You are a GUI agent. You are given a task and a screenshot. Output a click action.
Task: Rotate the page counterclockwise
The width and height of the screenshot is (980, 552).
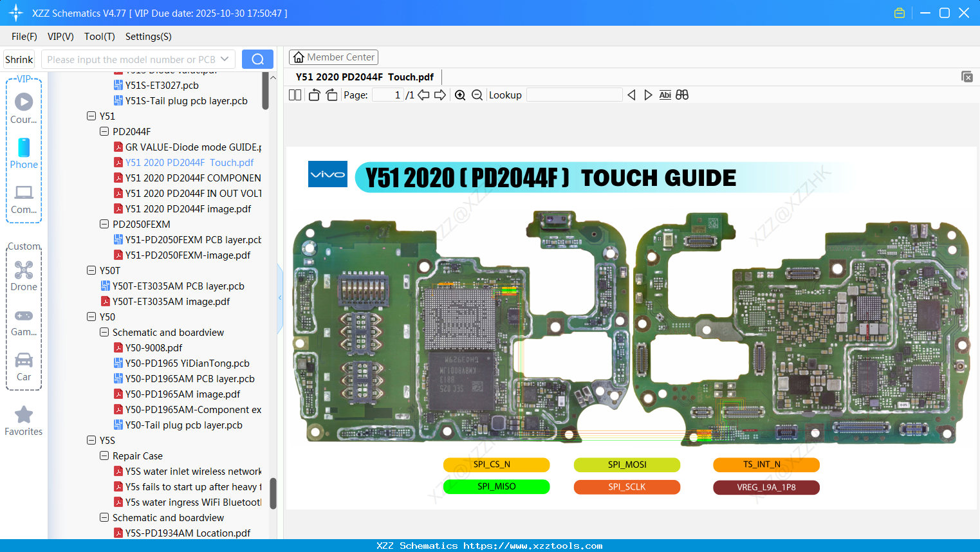(x=313, y=95)
